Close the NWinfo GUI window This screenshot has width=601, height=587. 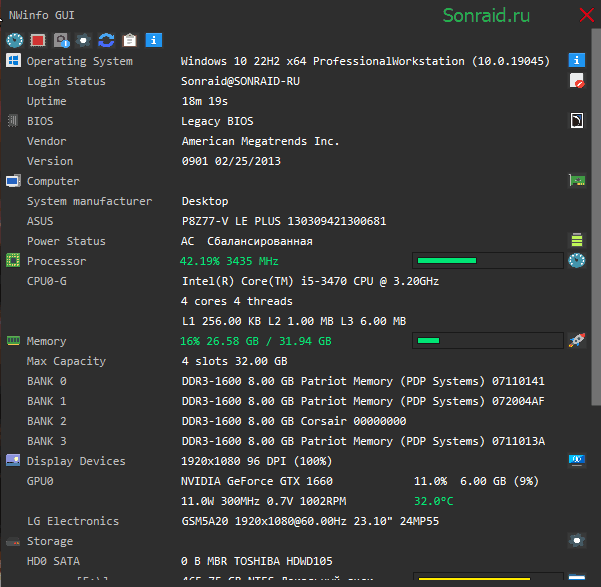point(586,15)
